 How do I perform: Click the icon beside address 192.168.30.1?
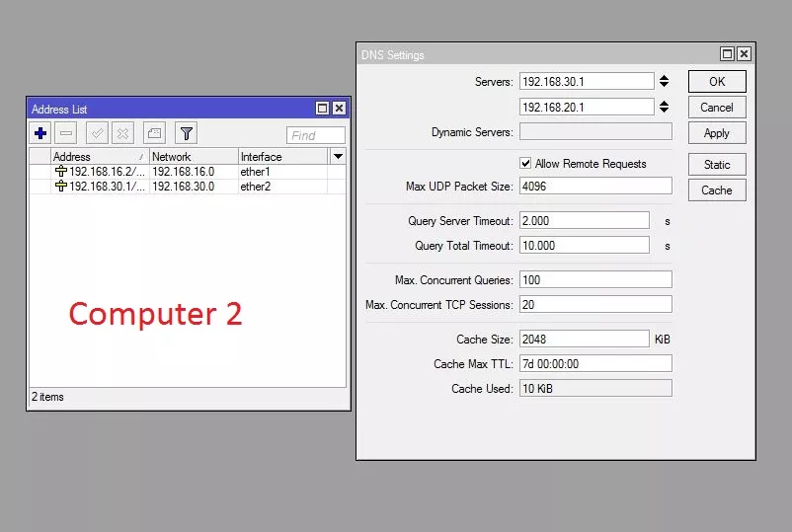[x=61, y=187]
